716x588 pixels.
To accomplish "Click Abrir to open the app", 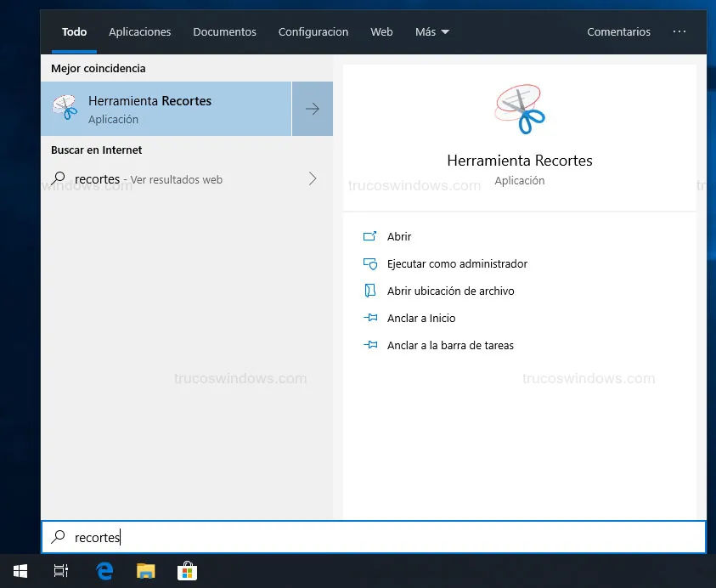I will click(398, 237).
